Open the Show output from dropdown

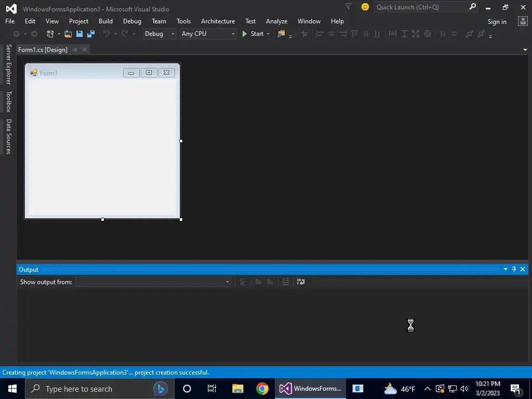153,282
